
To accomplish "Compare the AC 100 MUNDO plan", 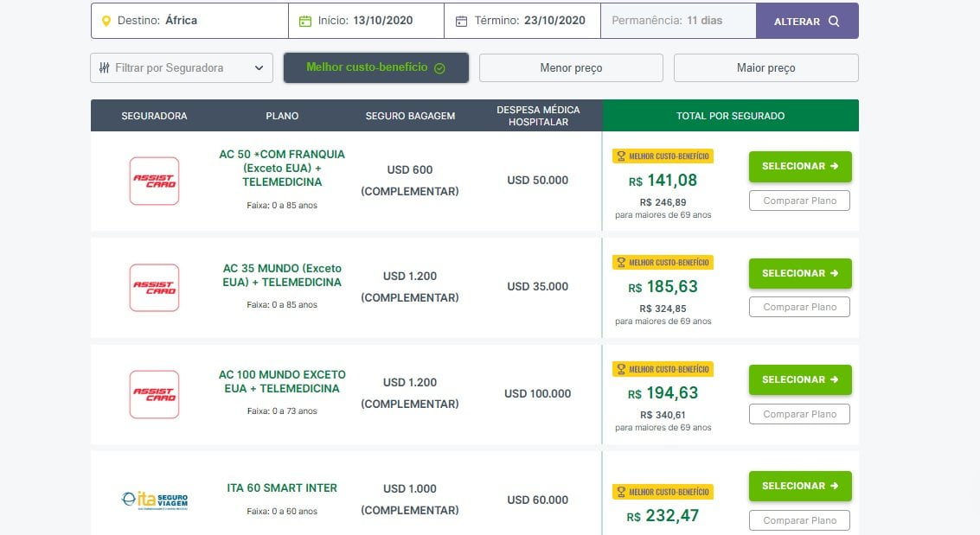I will (x=799, y=414).
